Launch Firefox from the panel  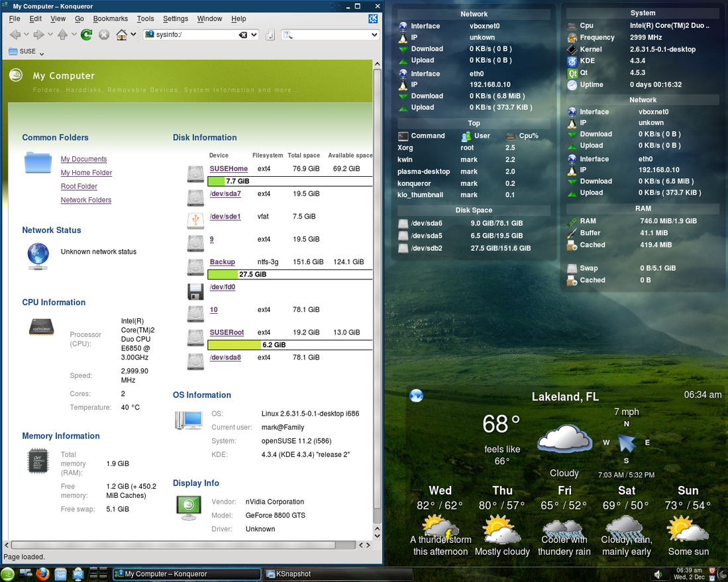pyautogui.click(x=42, y=574)
